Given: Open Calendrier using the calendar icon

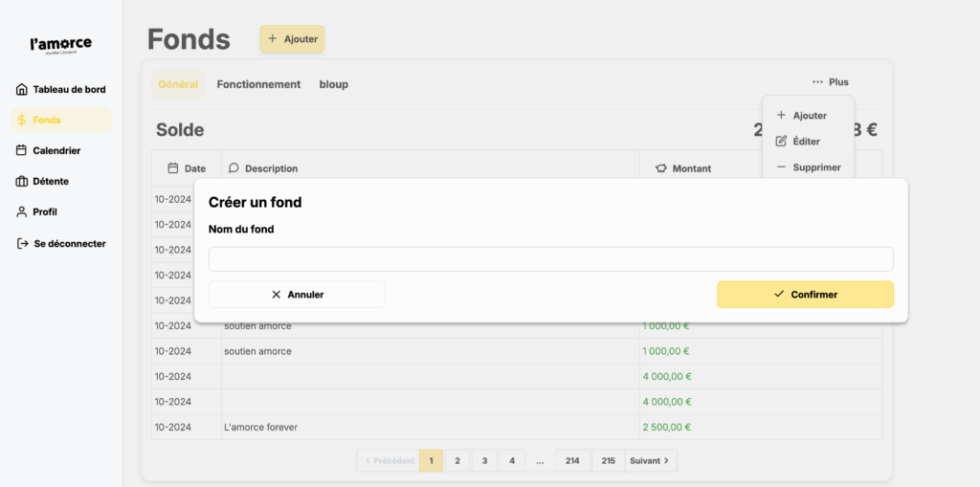Looking at the screenshot, I should pos(22,150).
